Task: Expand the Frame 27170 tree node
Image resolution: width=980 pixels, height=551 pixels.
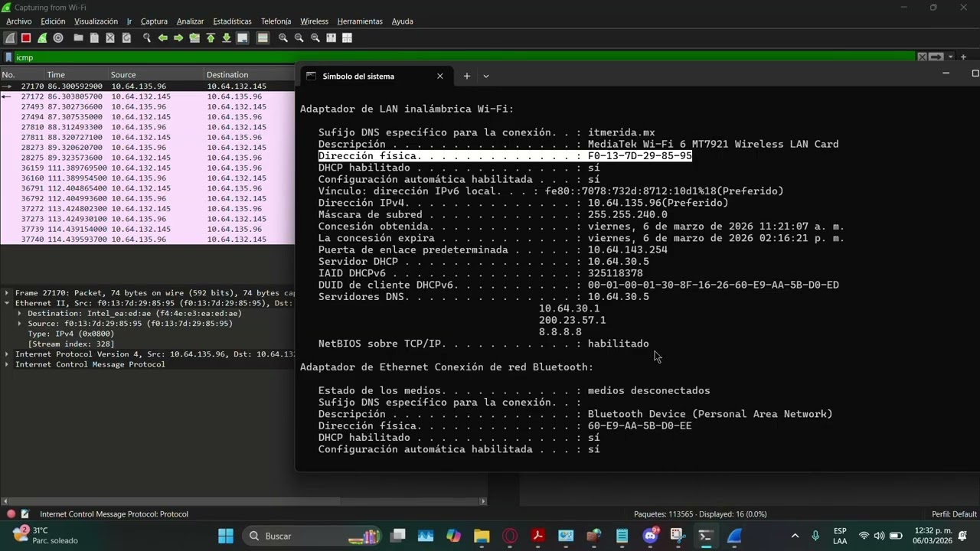Action: tap(7, 293)
